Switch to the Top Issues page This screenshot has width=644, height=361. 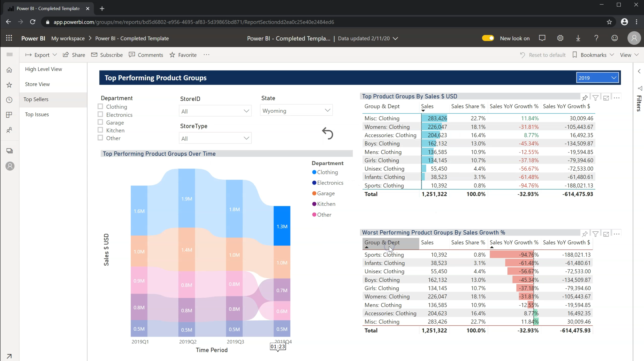coord(37,114)
